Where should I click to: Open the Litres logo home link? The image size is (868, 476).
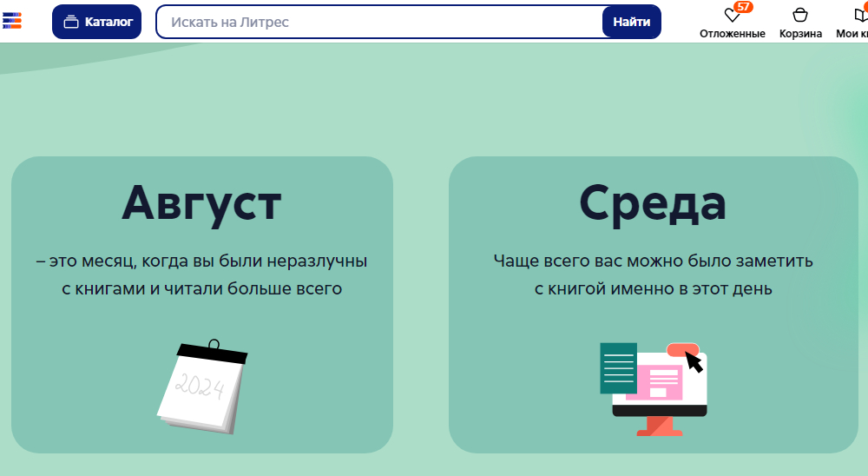11,21
